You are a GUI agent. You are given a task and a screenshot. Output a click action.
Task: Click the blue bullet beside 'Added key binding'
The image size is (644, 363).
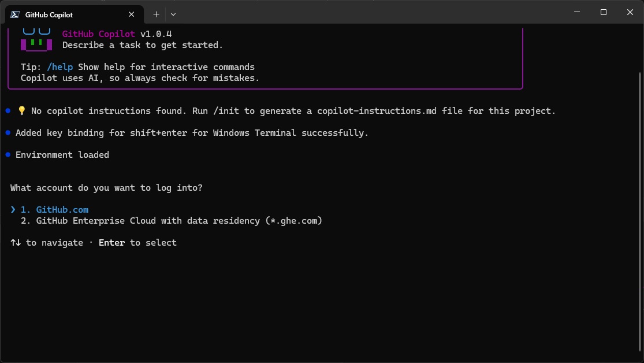click(x=8, y=133)
